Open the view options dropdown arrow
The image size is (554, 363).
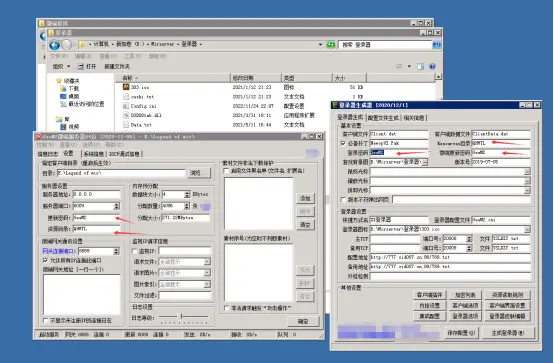point(409,66)
